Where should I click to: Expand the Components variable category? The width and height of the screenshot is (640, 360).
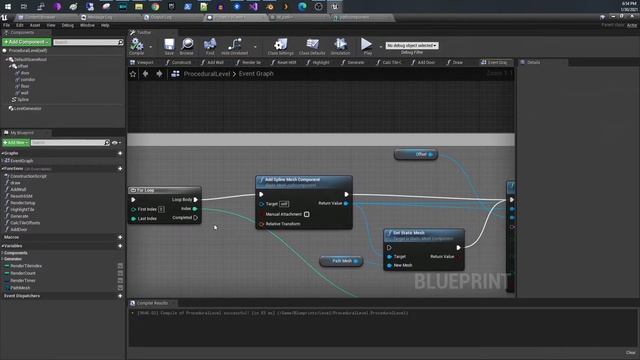click(x=2, y=253)
